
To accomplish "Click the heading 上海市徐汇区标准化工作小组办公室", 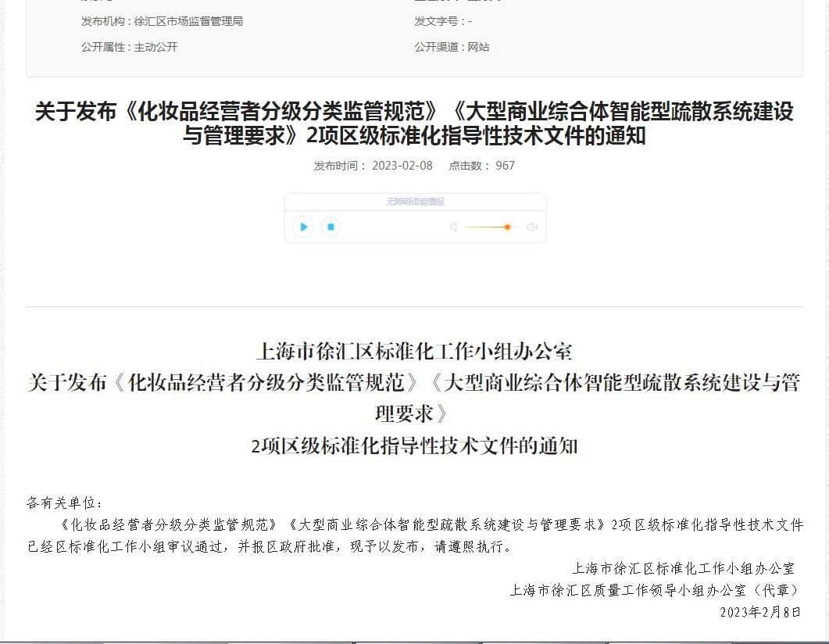I will 414,351.
